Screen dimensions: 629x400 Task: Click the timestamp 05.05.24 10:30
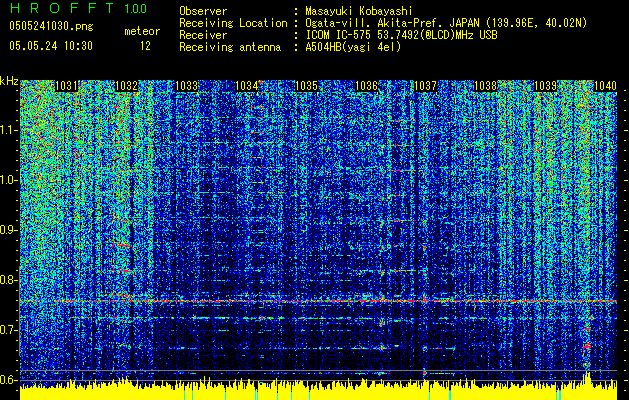pos(51,46)
